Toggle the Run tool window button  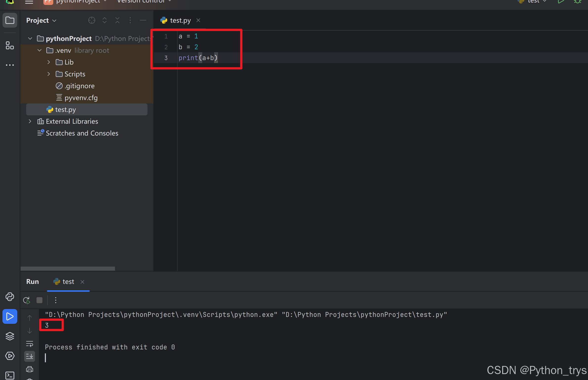[10, 316]
